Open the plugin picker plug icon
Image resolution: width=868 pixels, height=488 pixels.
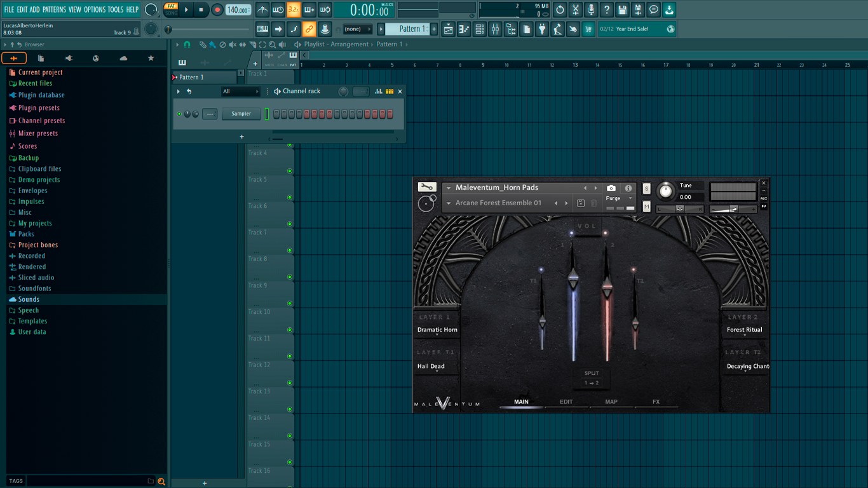[542, 29]
